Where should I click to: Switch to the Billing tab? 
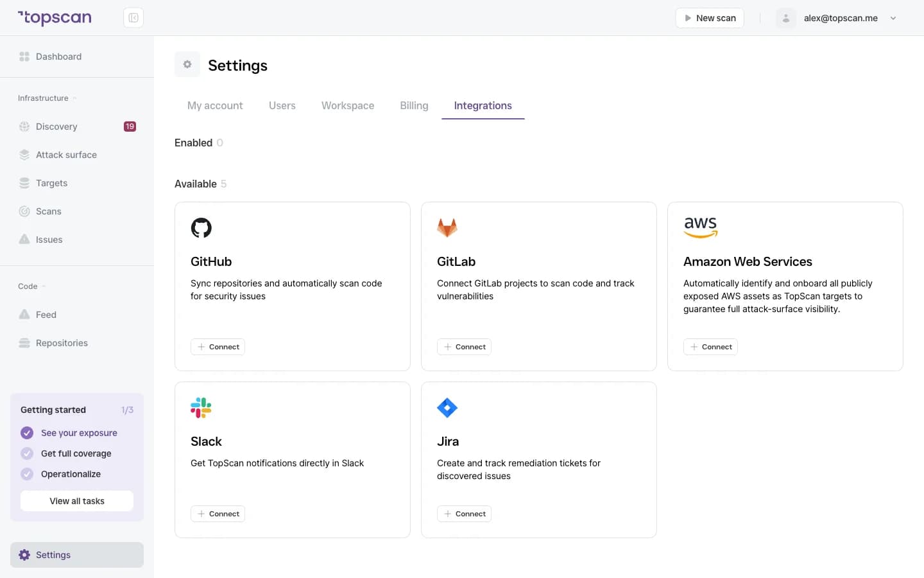[414, 105]
